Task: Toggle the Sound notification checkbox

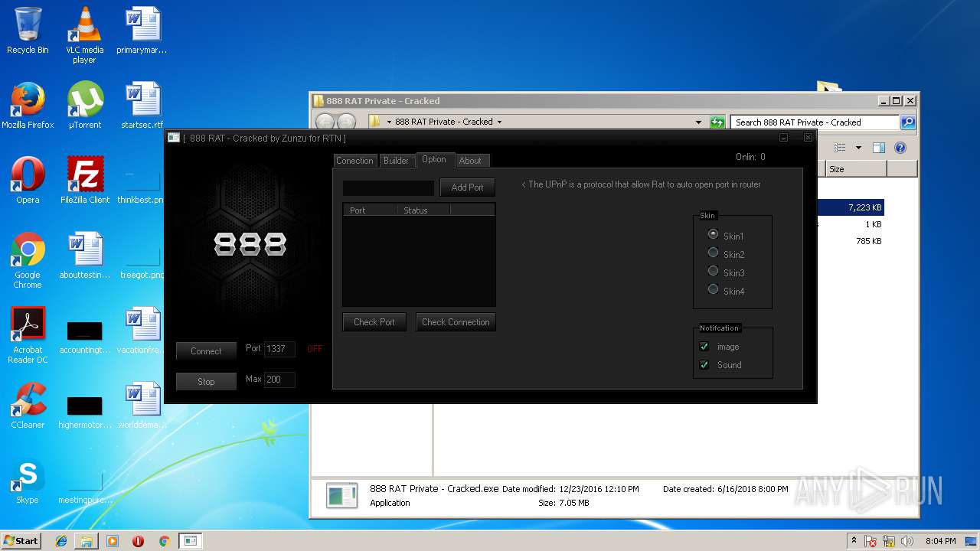Action: pos(704,365)
